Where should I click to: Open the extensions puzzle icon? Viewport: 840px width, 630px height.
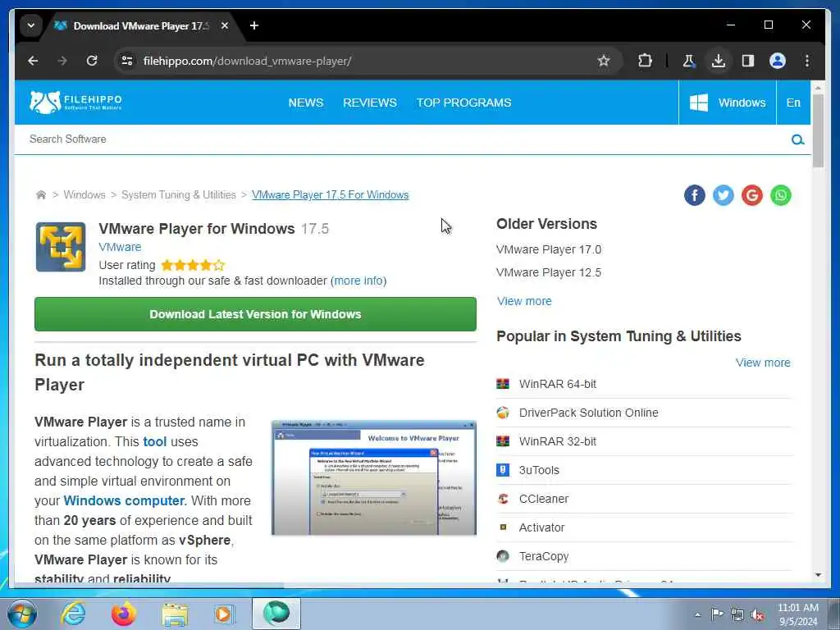tap(645, 61)
